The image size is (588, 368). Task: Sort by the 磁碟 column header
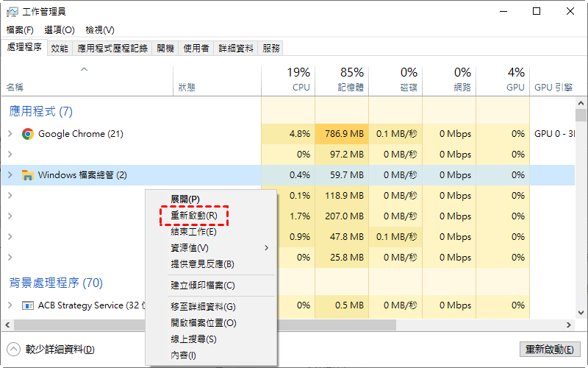[395, 80]
